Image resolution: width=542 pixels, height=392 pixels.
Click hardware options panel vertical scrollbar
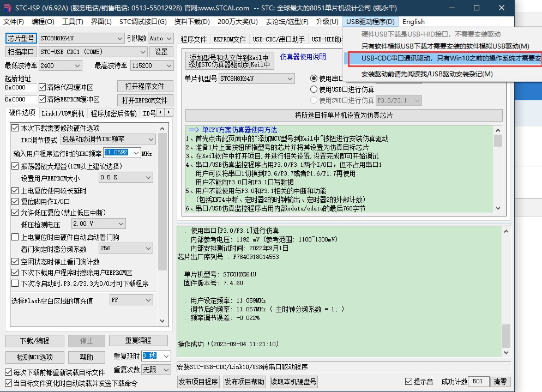pos(162,225)
